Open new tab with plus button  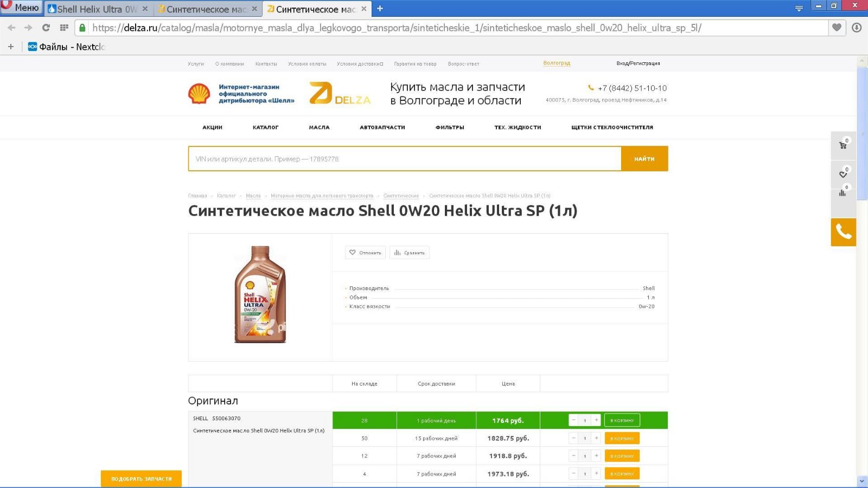point(380,9)
